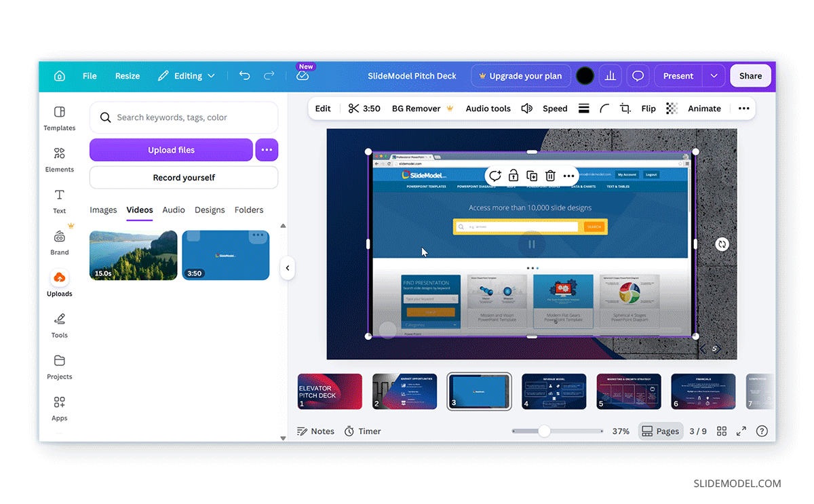Open the trim scissors 3:50 tool
This screenshot has height=504, width=814.
pyautogui.click(x=364, y=109)
